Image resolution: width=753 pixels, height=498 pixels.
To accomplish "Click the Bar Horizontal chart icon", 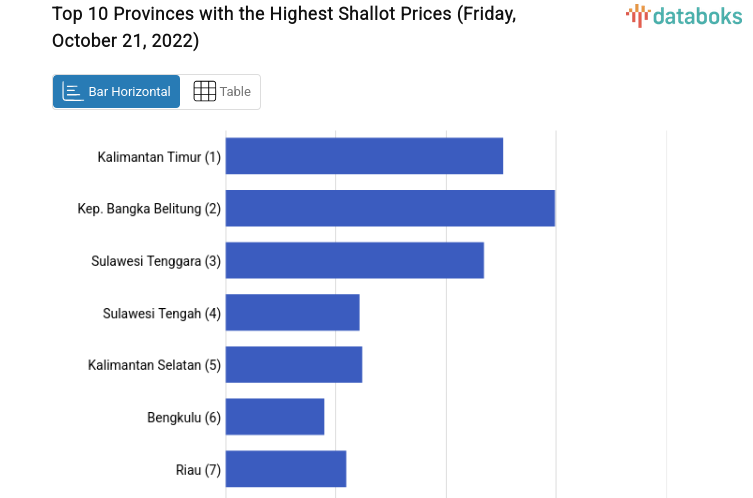I will (x=73, y=91).
